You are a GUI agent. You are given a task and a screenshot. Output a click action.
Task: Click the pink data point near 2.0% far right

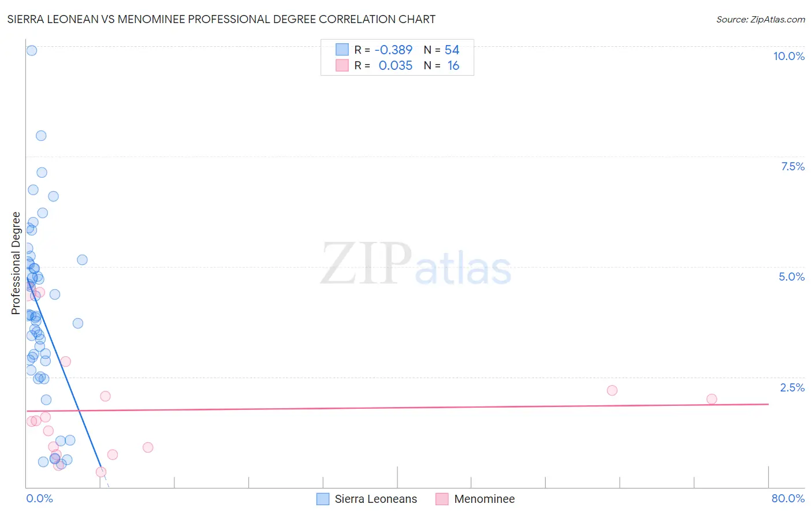click(x=712, y=399)
